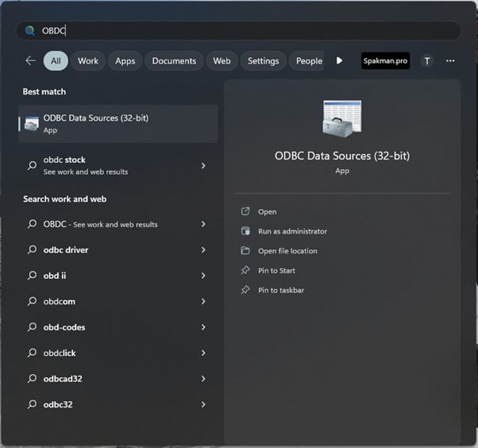The image size is (478, 448).
Task: Select the Documents filter tab
Action: click(174, 60)
